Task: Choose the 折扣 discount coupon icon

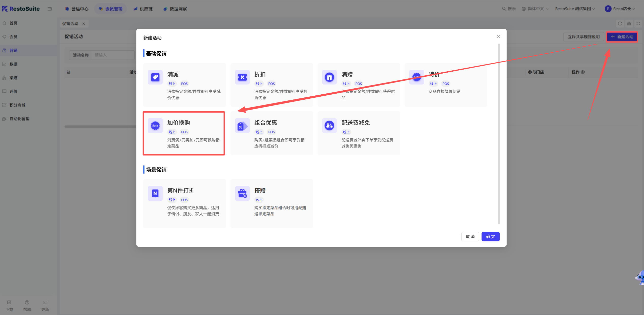Action: coord(242,77)
